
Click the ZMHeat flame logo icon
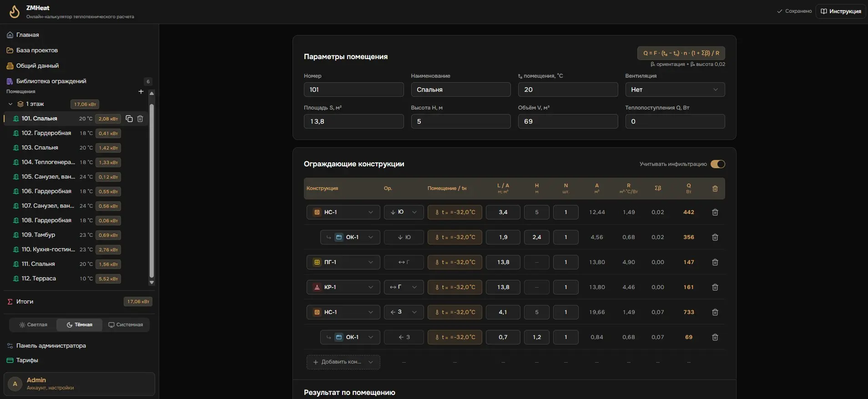[15, 12]
